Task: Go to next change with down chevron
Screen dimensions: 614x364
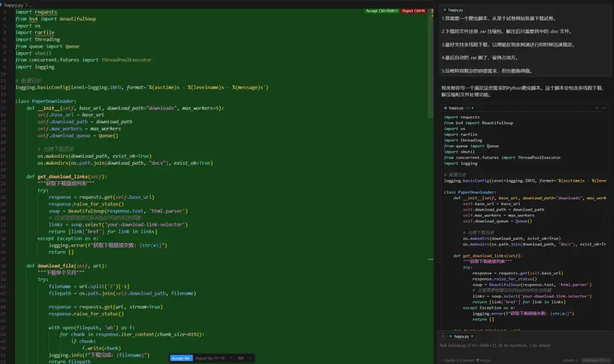Action: point(250,358)
